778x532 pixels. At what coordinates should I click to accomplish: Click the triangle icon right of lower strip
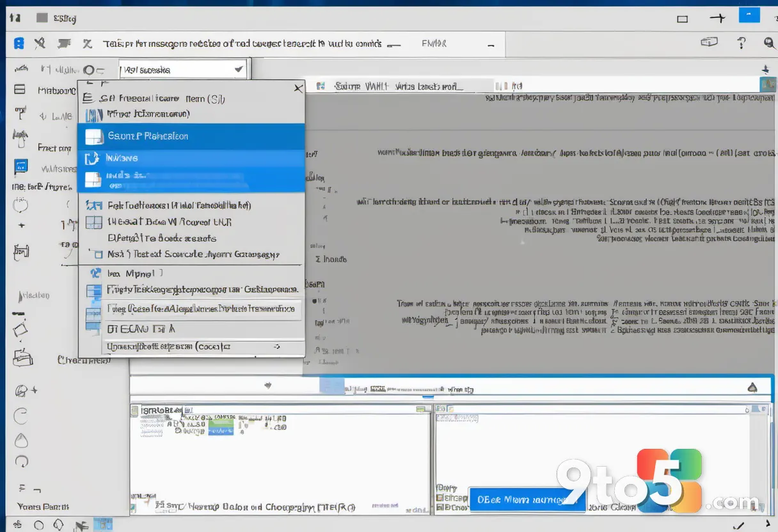point(752,387)
